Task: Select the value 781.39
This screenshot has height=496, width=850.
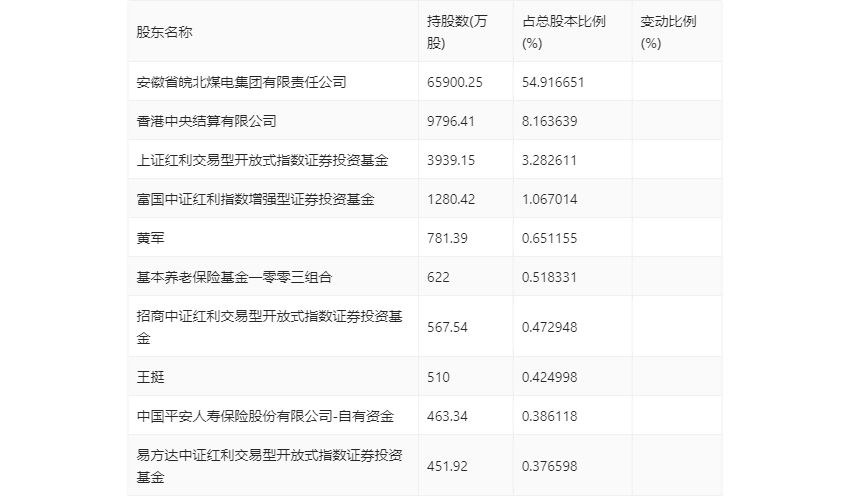Action: [x=447, y=238]
